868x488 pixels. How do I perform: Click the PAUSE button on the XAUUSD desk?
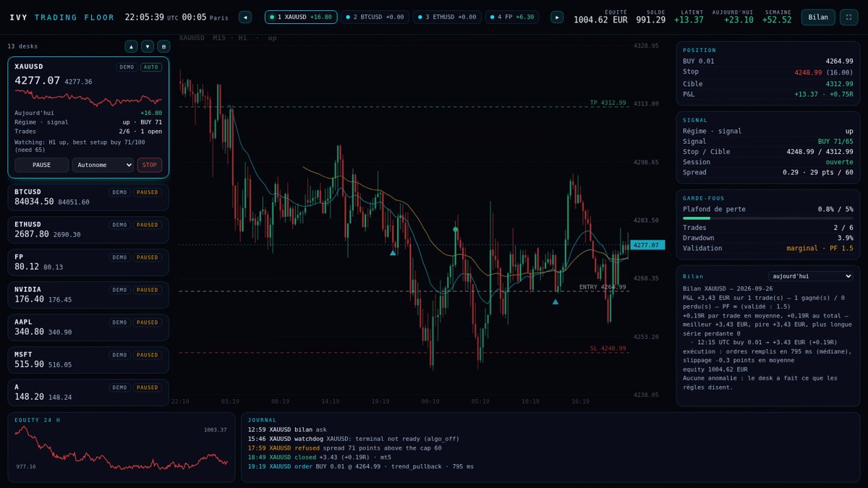coord(41,165)
